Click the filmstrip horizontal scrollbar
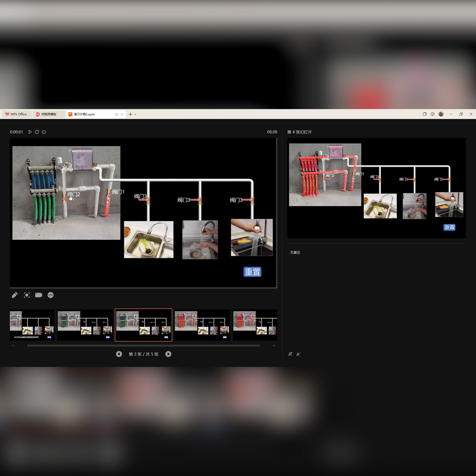The image size is (476, 476). tap(144, 345)
